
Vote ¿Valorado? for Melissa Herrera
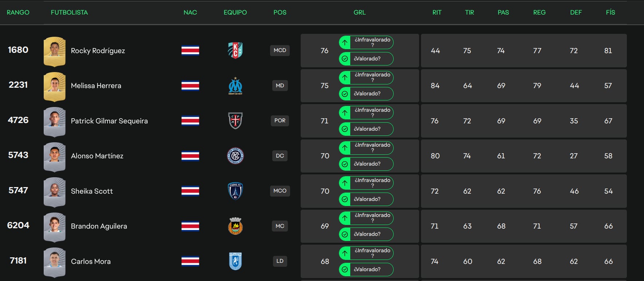(366, 94)
